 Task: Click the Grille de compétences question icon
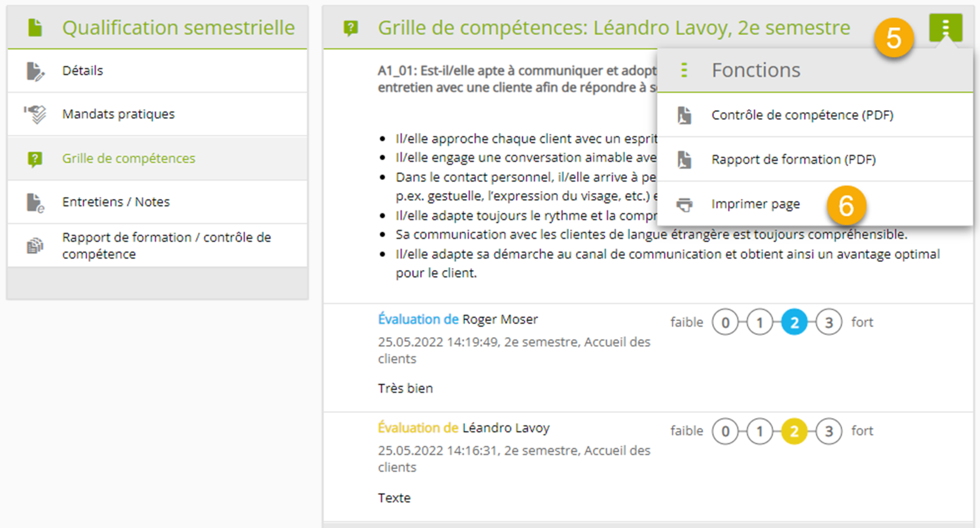click(35, 159)
